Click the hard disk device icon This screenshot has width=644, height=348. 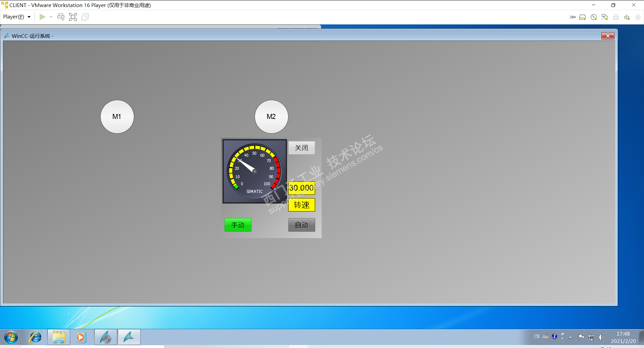click(x=583, y=17)
